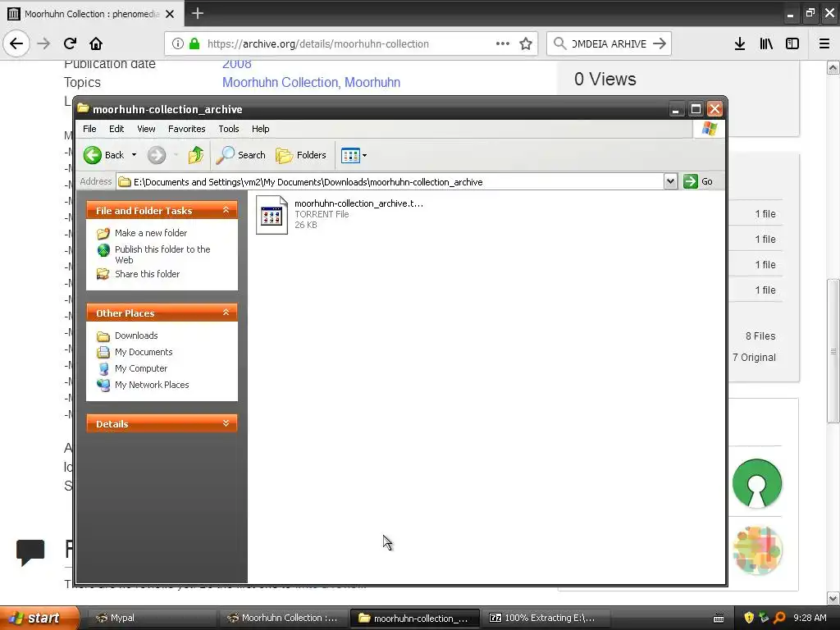The image size is (840, 630).
Task: Reload the archive.org page
Action: (x=71, y=43)
